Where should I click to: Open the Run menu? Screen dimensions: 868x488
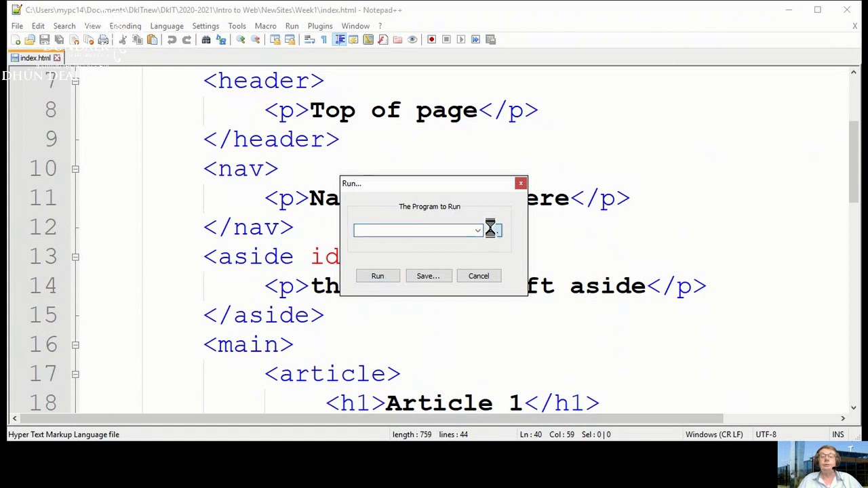pyautogui.click(x=292, y=26)
